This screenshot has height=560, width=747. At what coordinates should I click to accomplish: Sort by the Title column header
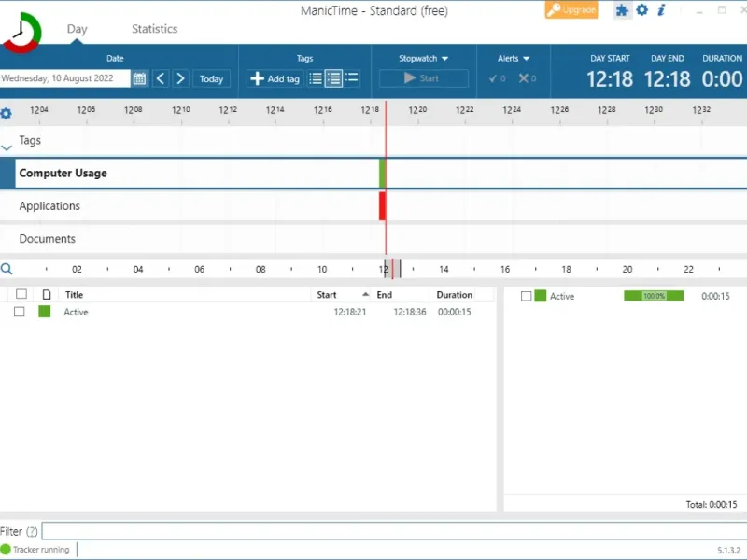74,295
